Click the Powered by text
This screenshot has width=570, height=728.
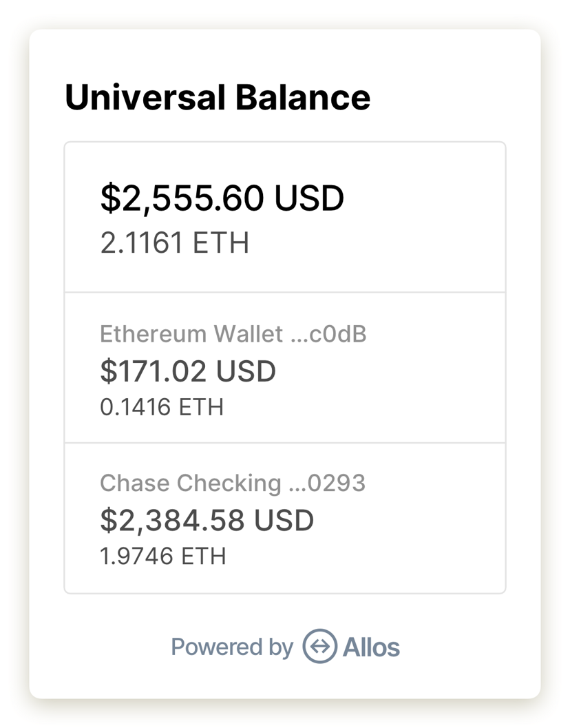[x=232, y=647]
